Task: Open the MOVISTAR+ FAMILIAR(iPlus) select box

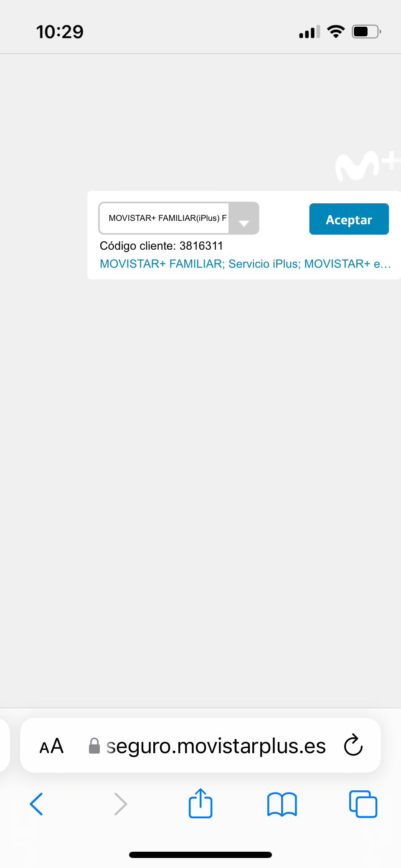Action: (179, 218)
